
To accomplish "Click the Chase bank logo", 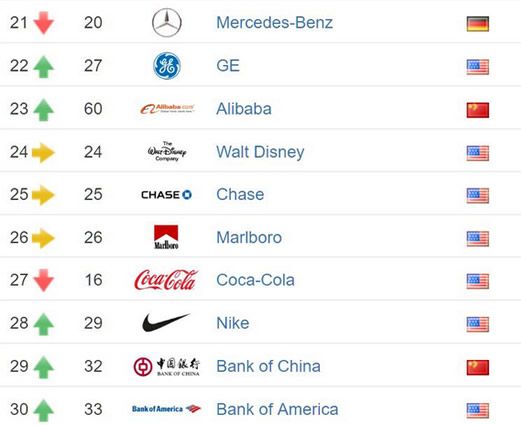I will tap(166, 195).
